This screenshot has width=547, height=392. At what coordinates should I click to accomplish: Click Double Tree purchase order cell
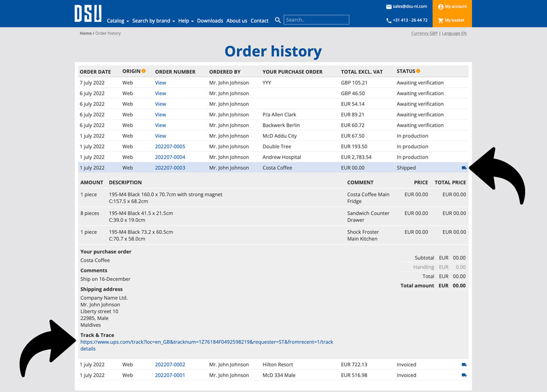(277, 147)
